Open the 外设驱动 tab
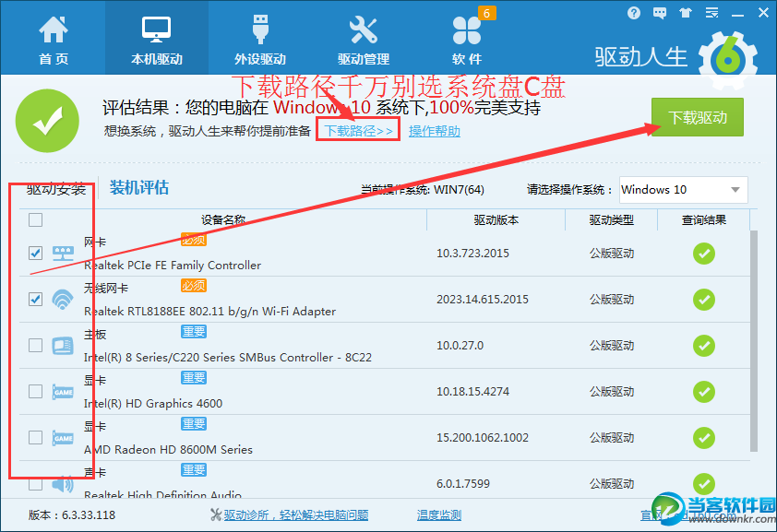Image resolution: width=777 pixels, height=532 pixels. (260, 40)
